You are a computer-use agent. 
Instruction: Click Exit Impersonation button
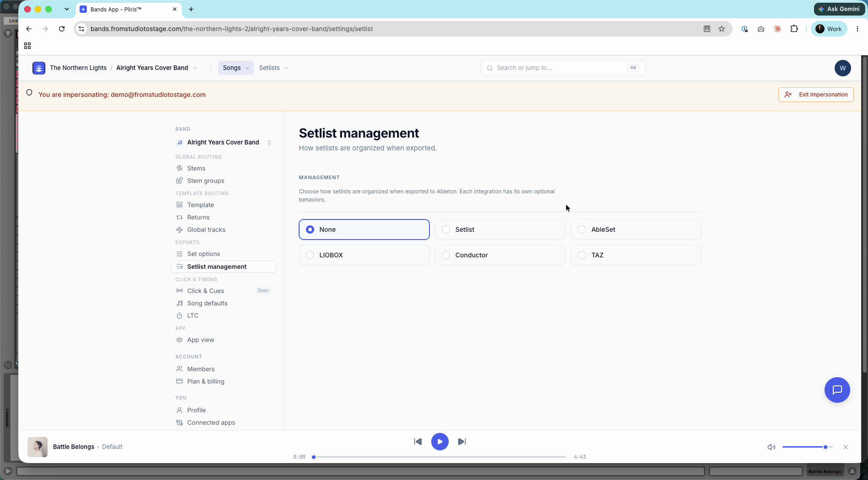[816, 95]
